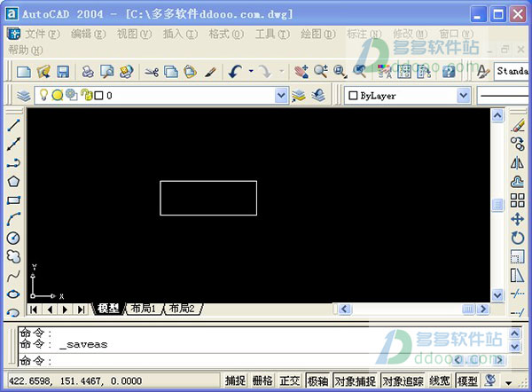Cut selection with scissors icon
Screen dimensions: 532x392
tap(152, 72)
